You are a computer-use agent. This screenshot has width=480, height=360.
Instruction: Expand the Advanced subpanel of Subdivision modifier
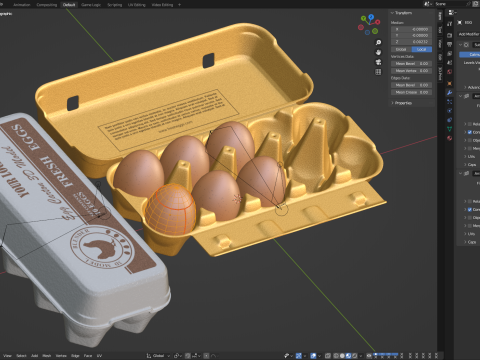[465, 87]
